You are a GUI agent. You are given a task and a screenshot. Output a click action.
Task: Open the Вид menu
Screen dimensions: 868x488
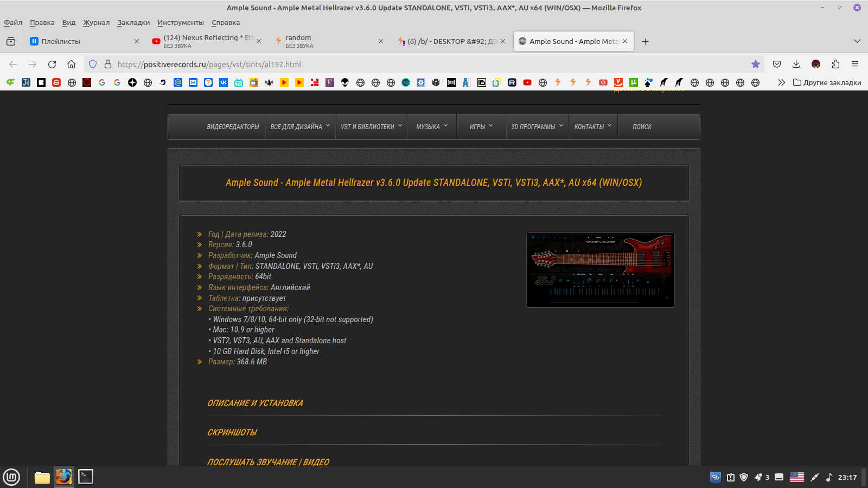pyautogui.click(x=68, y=23)
